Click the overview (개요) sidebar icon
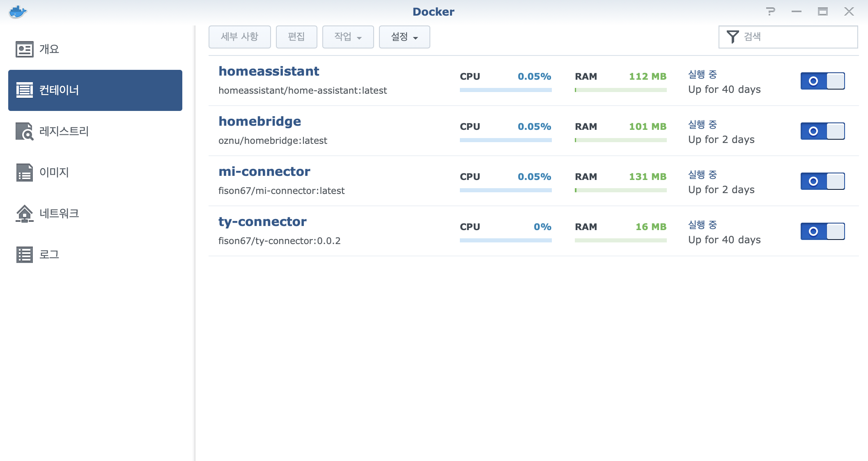 coord(24,49)
